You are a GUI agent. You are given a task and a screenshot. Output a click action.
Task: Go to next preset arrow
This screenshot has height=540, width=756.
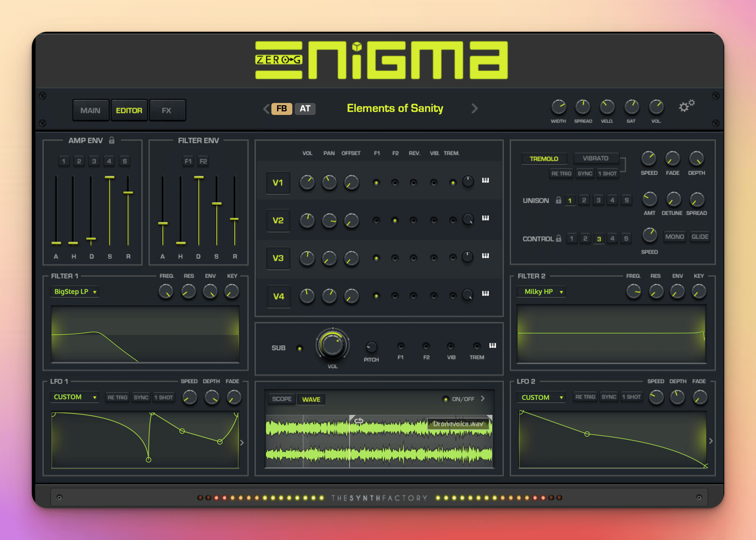point(475,108)
